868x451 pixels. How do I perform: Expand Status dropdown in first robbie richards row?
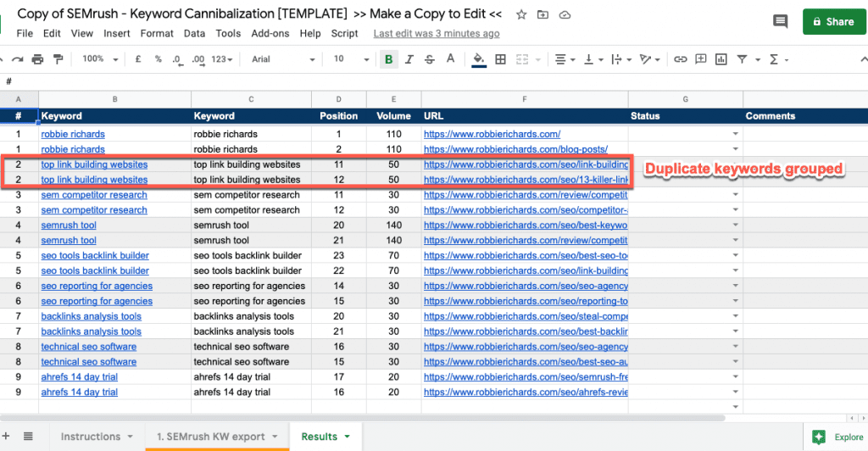(735, 134)
